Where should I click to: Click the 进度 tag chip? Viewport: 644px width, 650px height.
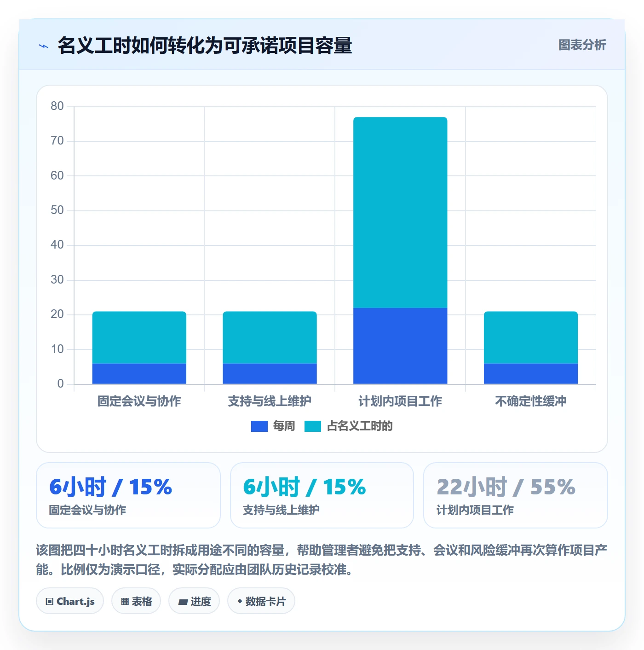click(x=194, y=601)
